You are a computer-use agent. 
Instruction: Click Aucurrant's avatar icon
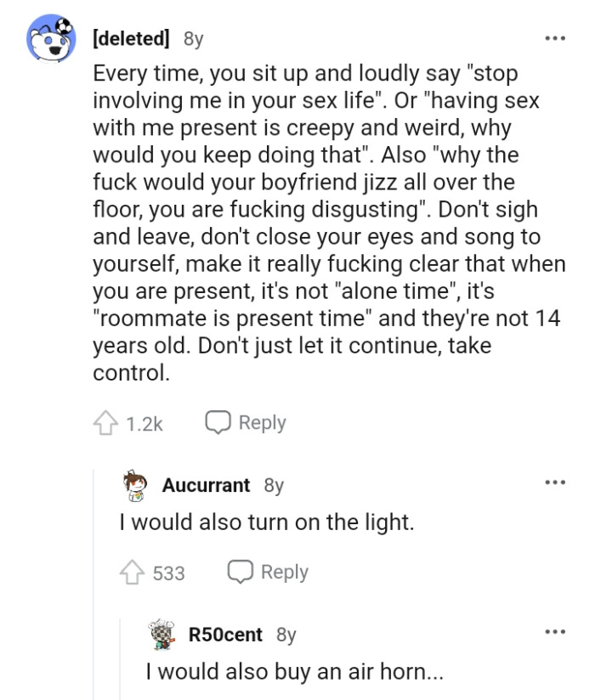(x=133, y=484)
